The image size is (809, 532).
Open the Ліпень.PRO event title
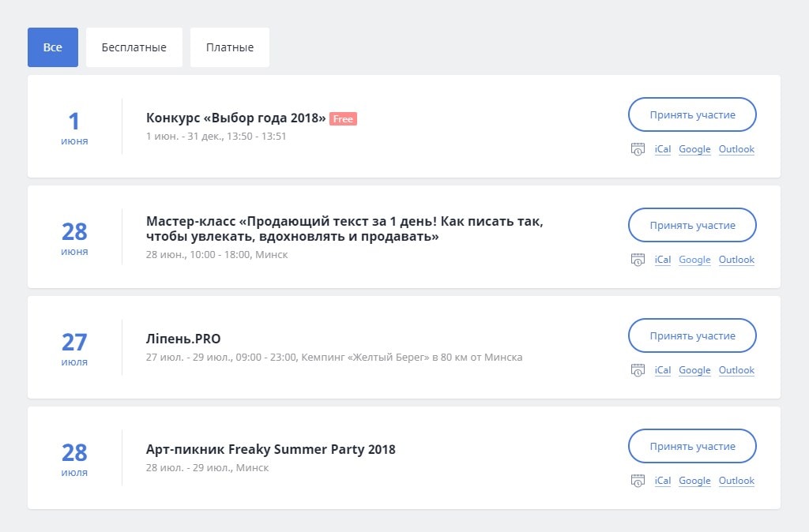[183, 339]
